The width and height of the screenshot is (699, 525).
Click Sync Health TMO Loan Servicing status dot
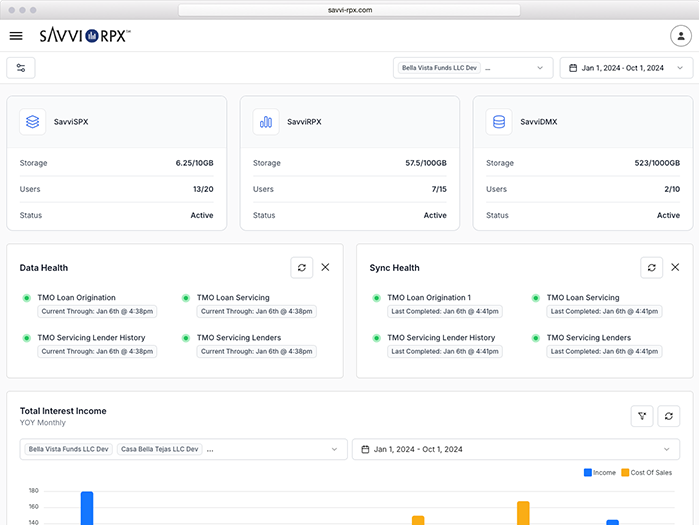[x=536, y=298]
